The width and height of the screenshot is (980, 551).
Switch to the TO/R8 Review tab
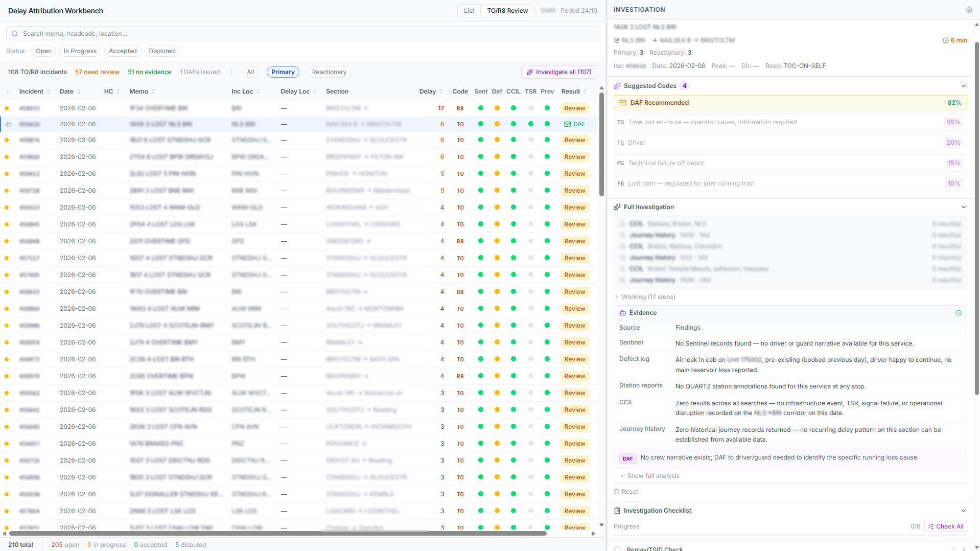[x=507, y=11]
